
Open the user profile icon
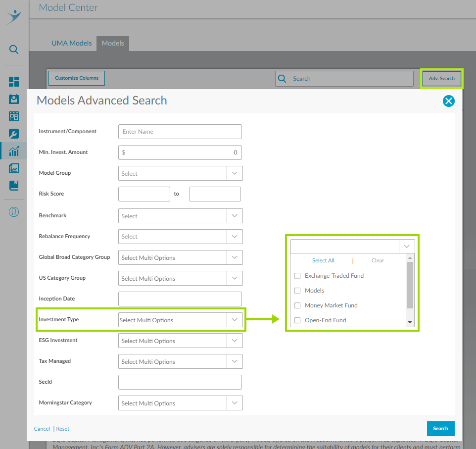pos(14,212)
